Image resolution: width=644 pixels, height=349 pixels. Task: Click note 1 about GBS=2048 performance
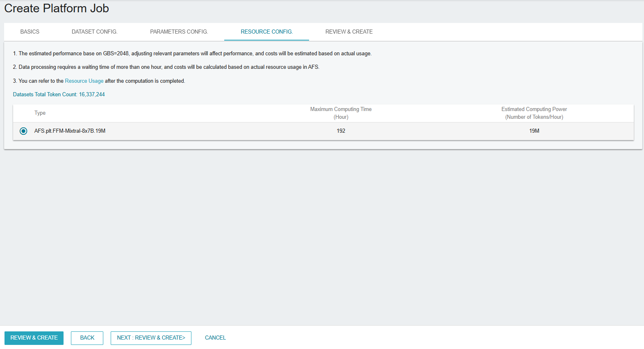[x=192, y=54]
